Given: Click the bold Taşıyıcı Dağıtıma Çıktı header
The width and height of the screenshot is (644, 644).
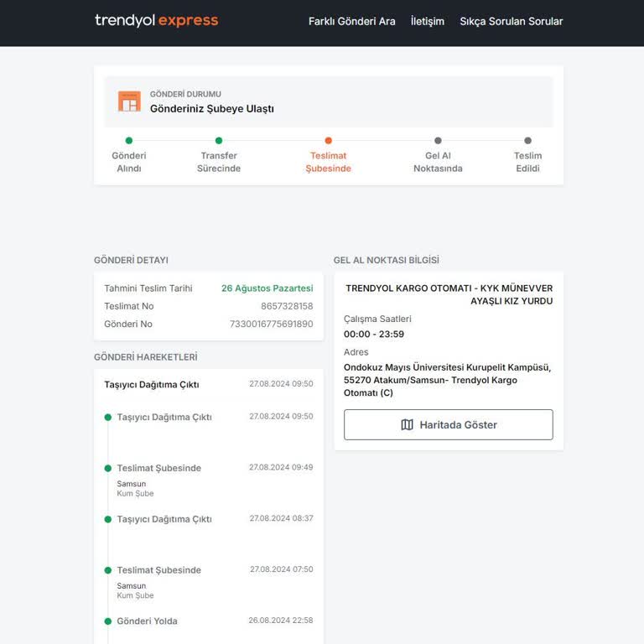Looking at the screenshot, I should [x=152, y=385].
